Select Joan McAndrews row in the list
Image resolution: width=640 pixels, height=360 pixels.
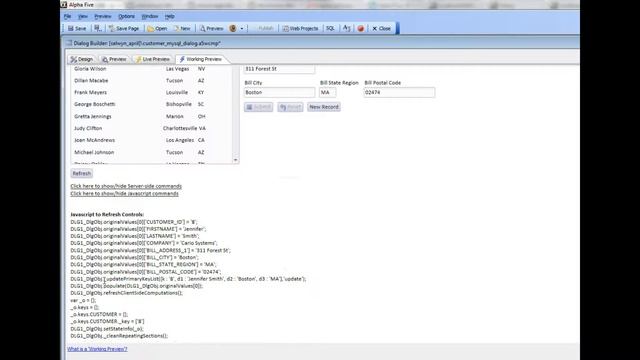(152, 140)
